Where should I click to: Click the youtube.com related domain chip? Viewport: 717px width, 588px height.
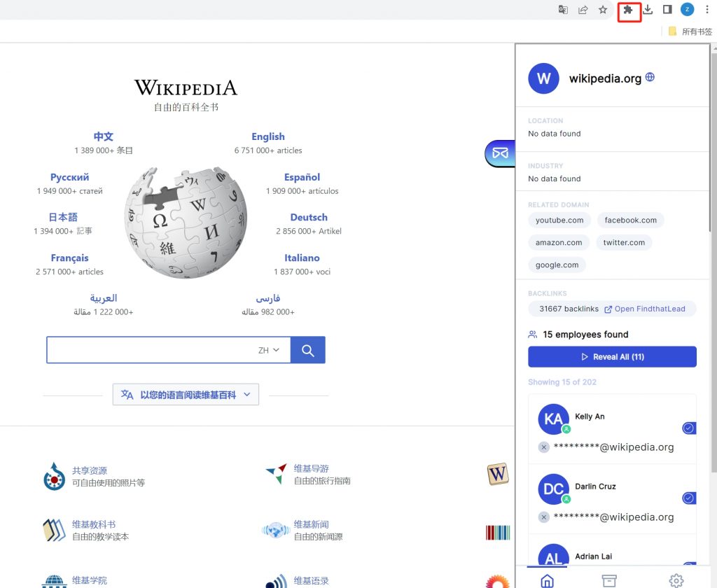coord(559,220)
